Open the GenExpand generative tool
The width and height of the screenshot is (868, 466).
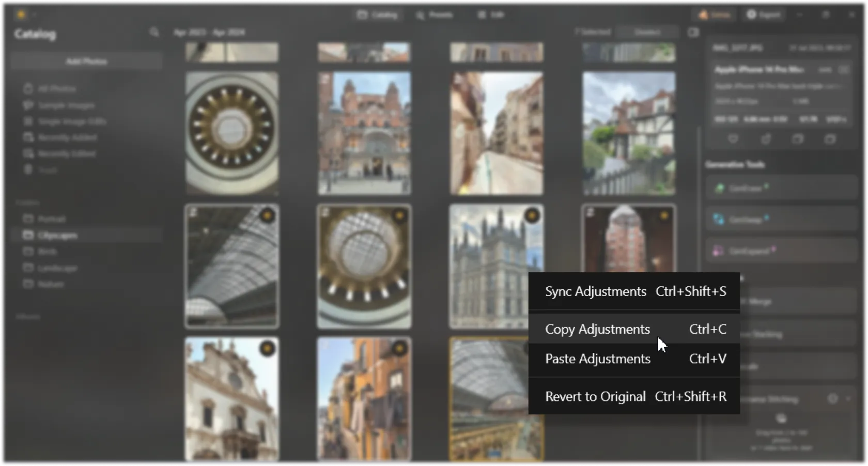(x=781, y=251)
